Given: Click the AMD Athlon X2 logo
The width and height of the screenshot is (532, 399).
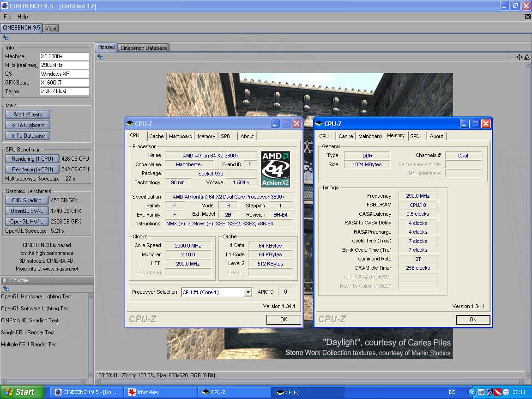Looking at the screenshot, I should 276,169.
